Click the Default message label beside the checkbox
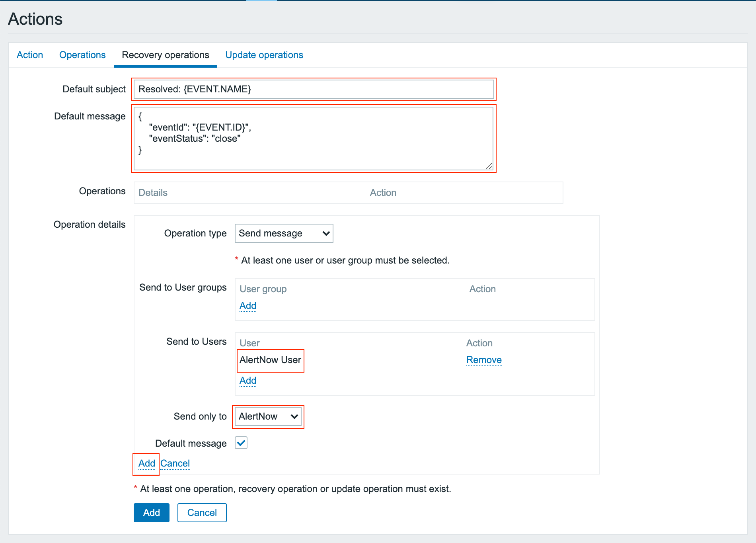Image resolution: width=756 pixels, height=543 pixels. (x=191, y=443)
